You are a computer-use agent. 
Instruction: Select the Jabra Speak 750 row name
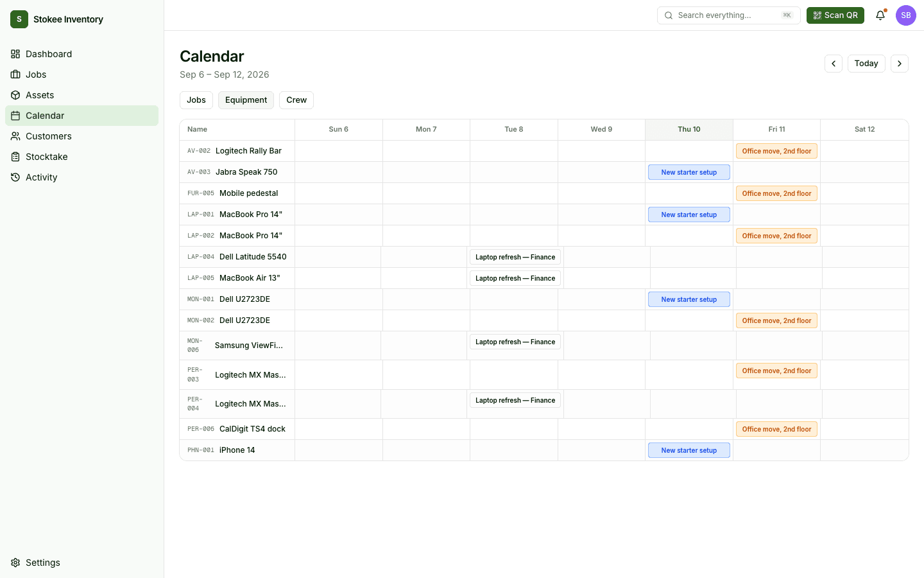[x=246, y=172]
